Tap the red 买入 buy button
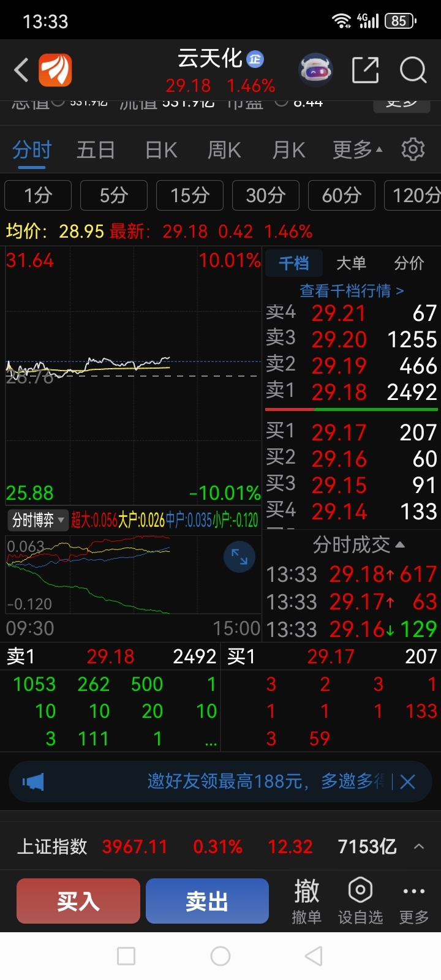 tap(78, 901)
